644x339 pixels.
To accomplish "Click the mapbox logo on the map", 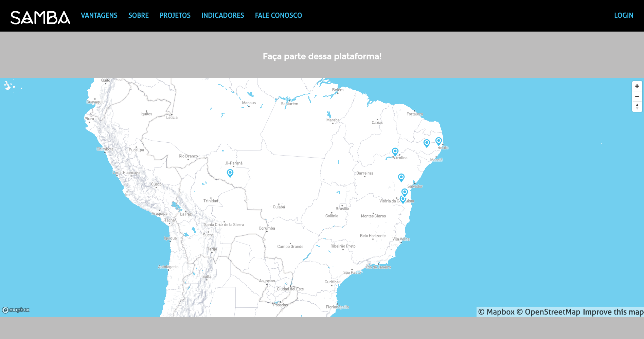I will (x=16, y=310).
